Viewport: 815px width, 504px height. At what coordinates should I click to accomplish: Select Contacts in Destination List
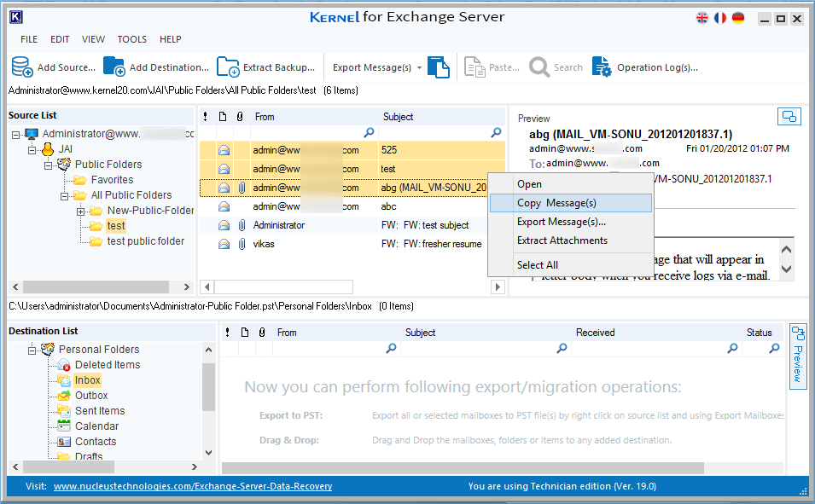pos(96,442)
